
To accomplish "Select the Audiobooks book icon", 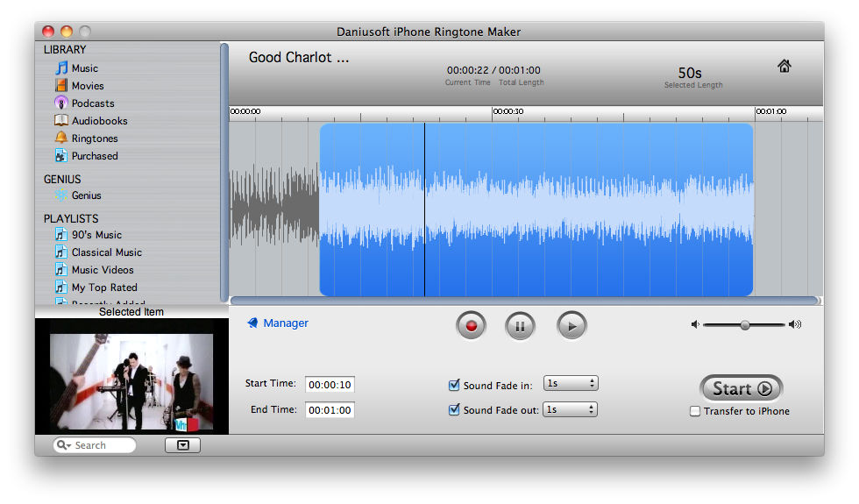I will [x=61, y=121].
